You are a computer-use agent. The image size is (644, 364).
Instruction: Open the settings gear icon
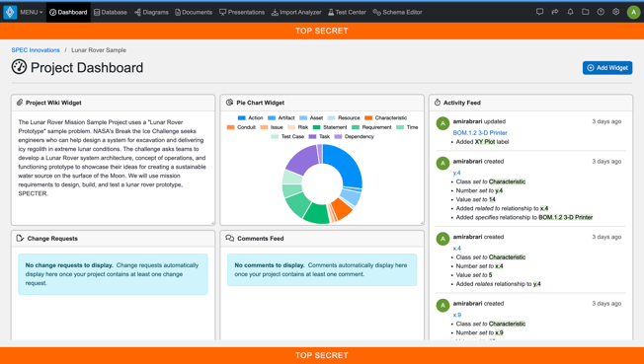[615, 12]
